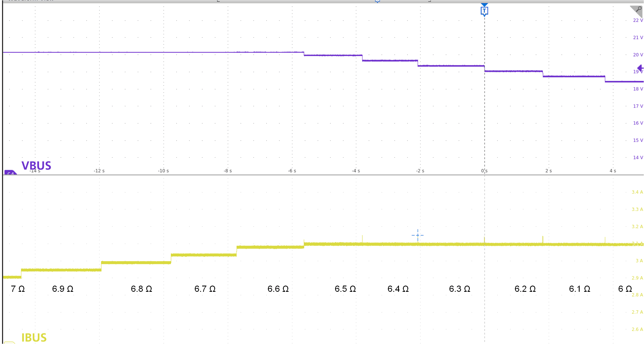644x344 pixels.
Task: Click the 16 V scale label
Action: click(x=638, y=123)
